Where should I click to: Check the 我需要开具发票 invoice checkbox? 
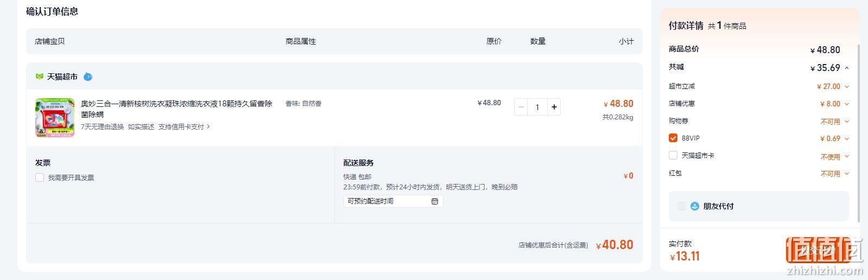coord(40,177)
